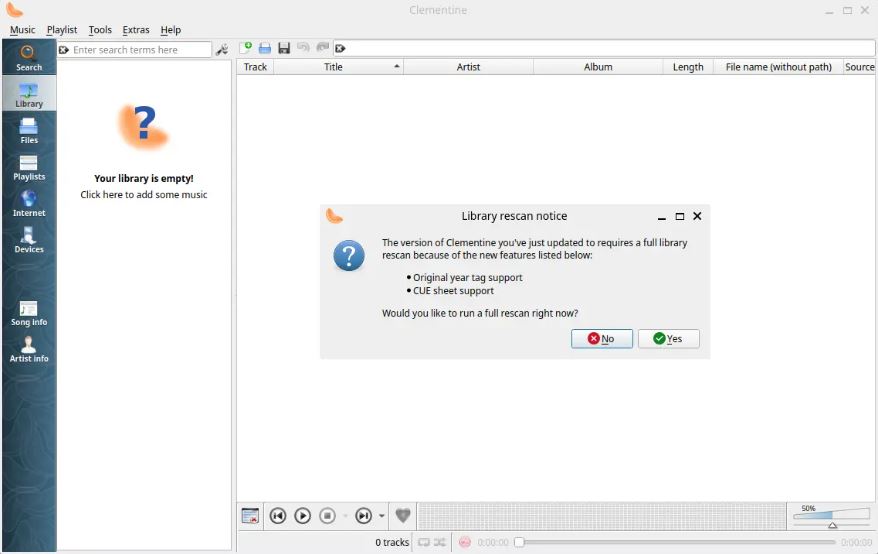Click the playlist undo icon

tap(303, 48)
